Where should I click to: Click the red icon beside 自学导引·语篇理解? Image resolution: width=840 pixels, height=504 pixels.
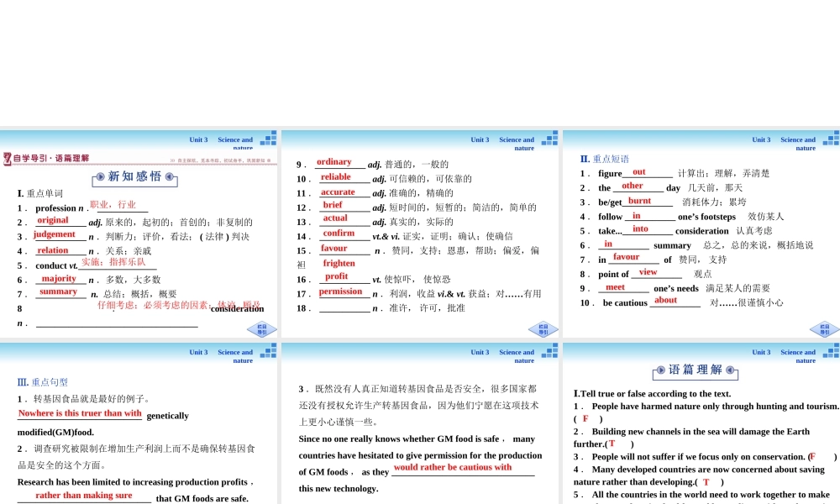pyautogui.click(x=7, y=159)
